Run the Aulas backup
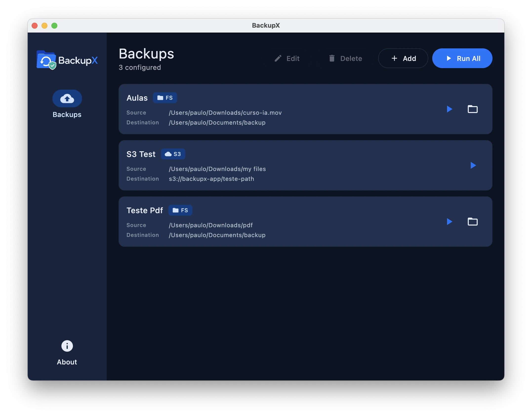Screen dimensions: 532x417 point(449,109)
